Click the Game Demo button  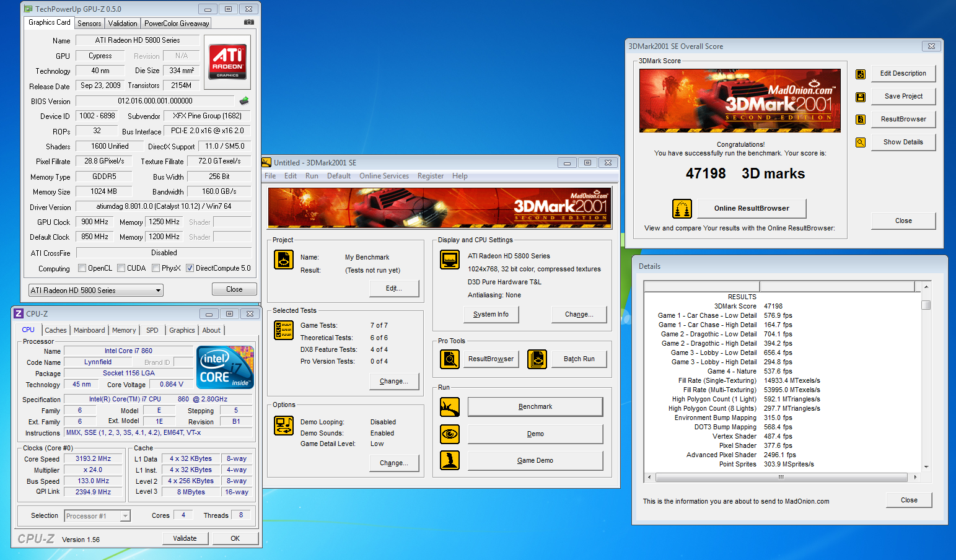[535, 461]
